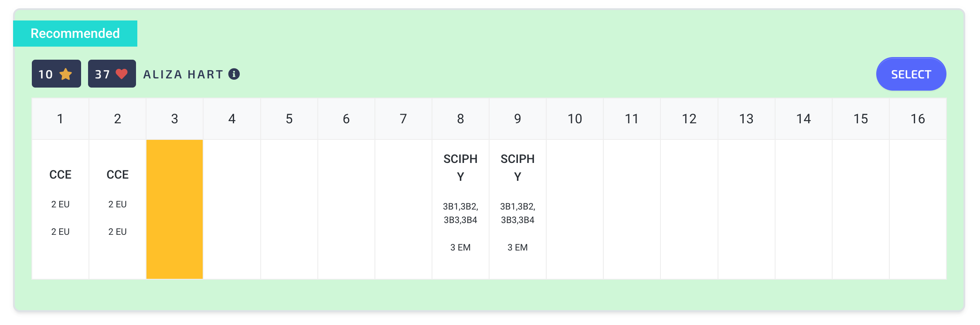Open the CCE lesson in period 2

(118, 209)
